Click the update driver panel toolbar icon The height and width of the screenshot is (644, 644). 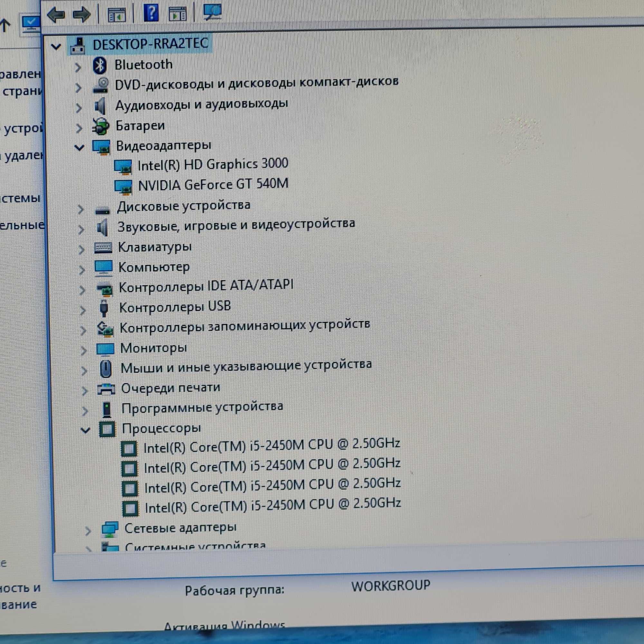pos(177,13)
